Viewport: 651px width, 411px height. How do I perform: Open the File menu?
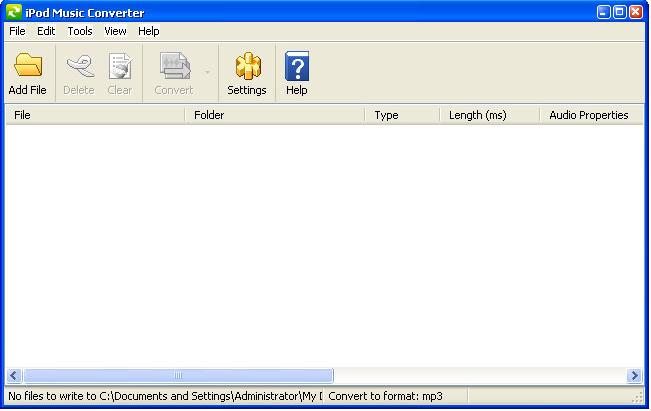tap(17, 31)
